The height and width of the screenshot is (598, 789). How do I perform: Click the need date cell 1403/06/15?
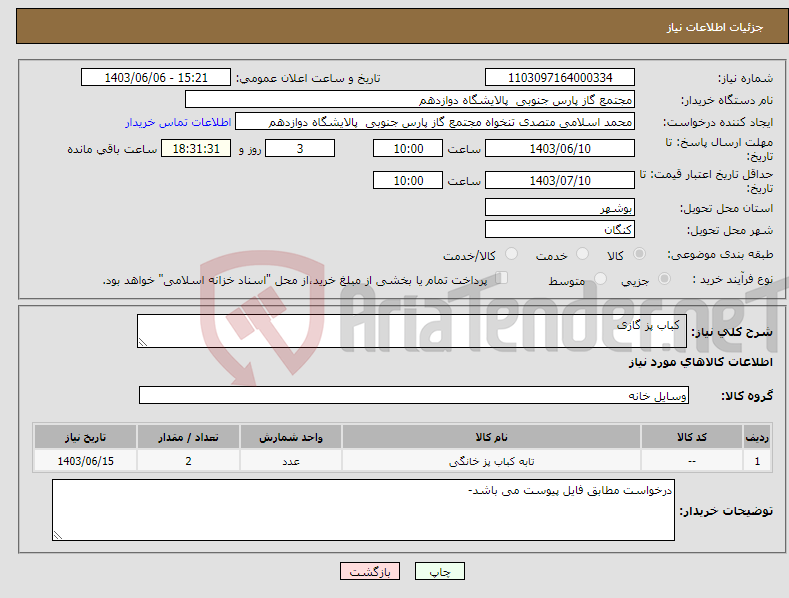click(86, 461)
